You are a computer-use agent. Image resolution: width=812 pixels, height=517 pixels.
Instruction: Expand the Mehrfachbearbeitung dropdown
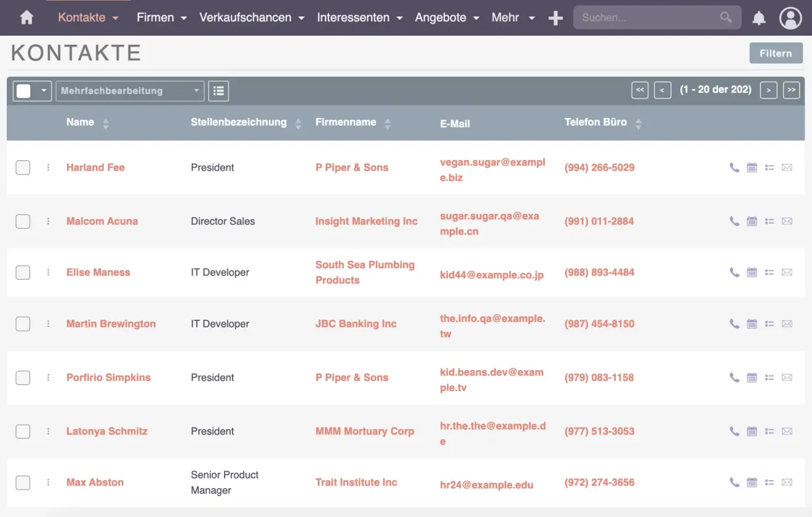(130, 91)
